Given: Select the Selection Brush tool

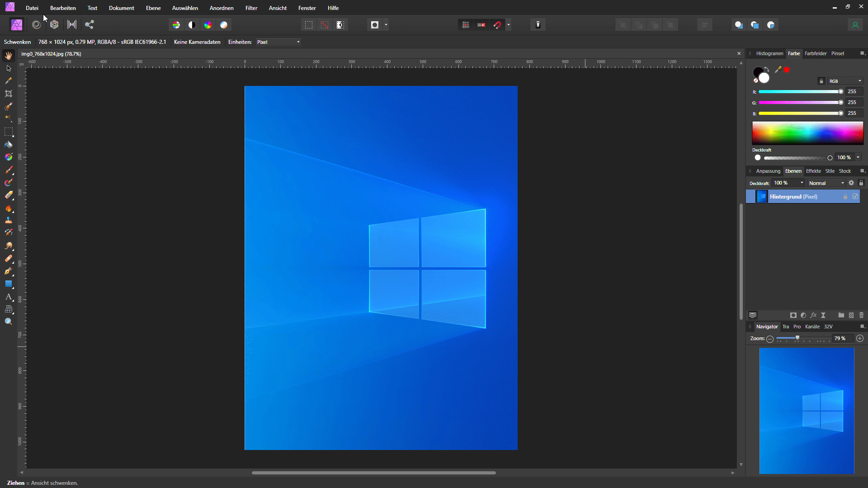Looking at the screenshot, I should tap(9, 107).
